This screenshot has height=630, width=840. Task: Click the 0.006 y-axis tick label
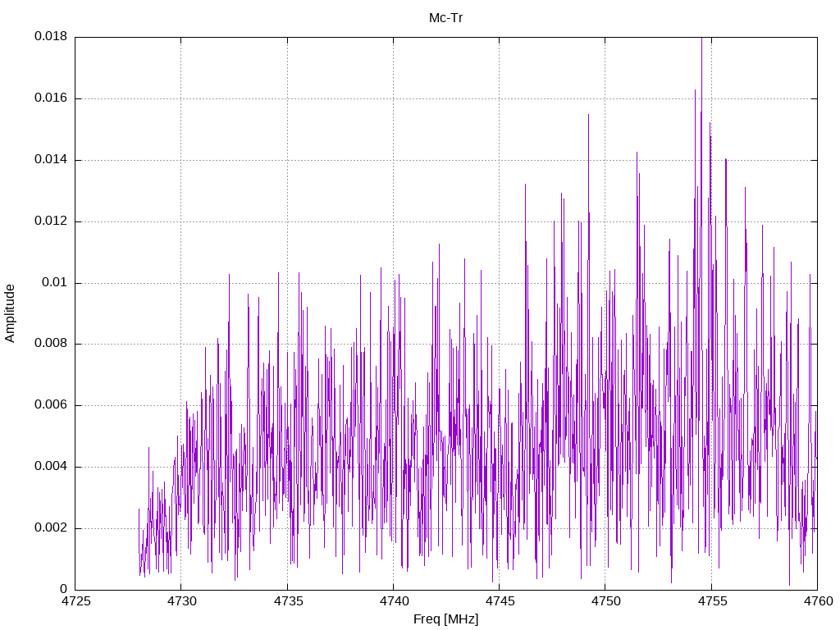pos(51,405)
